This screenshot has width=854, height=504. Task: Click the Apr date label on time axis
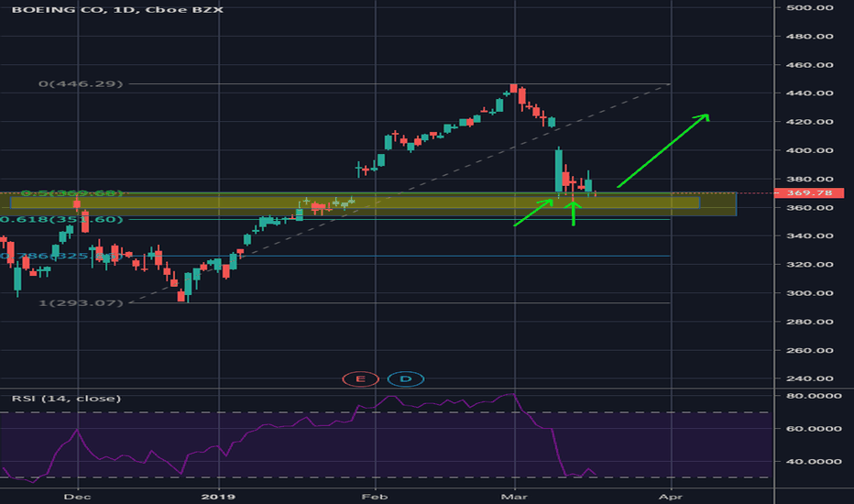[671, 497]
